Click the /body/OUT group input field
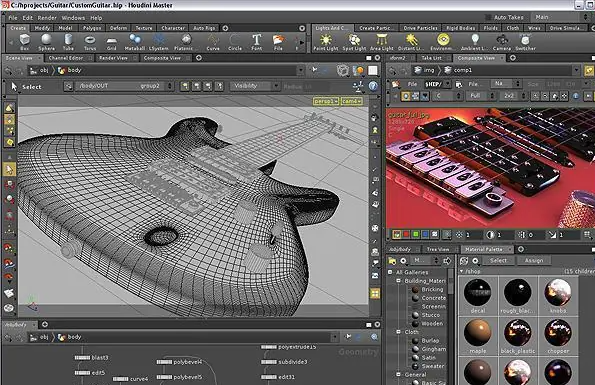The height and width of the screenshot is (385, 595). (x=124, y=86)
